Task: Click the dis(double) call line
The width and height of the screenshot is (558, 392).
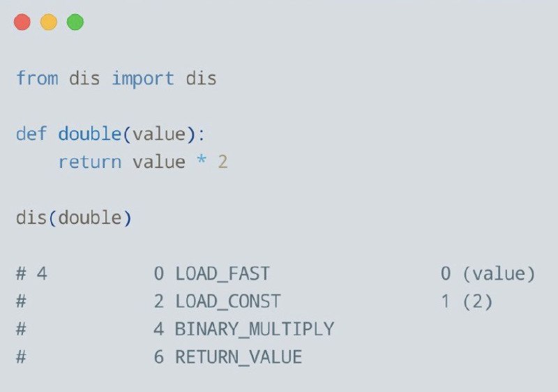Action: pos(74,218)
